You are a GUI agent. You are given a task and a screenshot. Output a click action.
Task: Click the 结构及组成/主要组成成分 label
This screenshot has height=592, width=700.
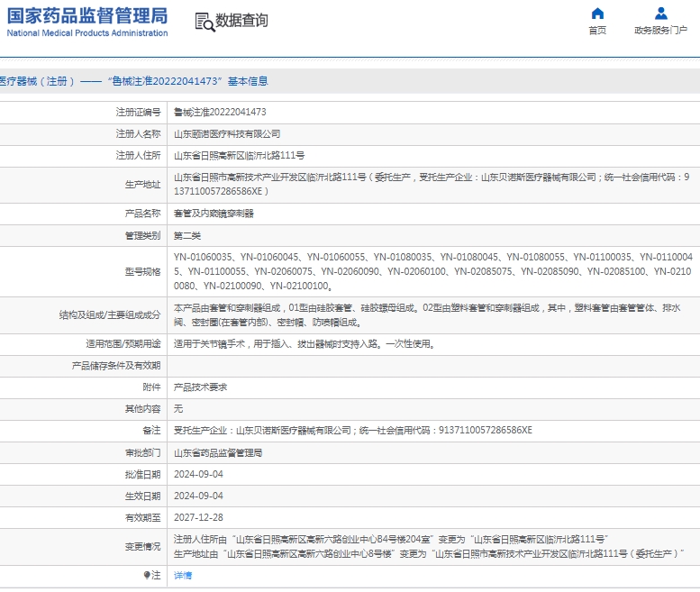[110, 315]
